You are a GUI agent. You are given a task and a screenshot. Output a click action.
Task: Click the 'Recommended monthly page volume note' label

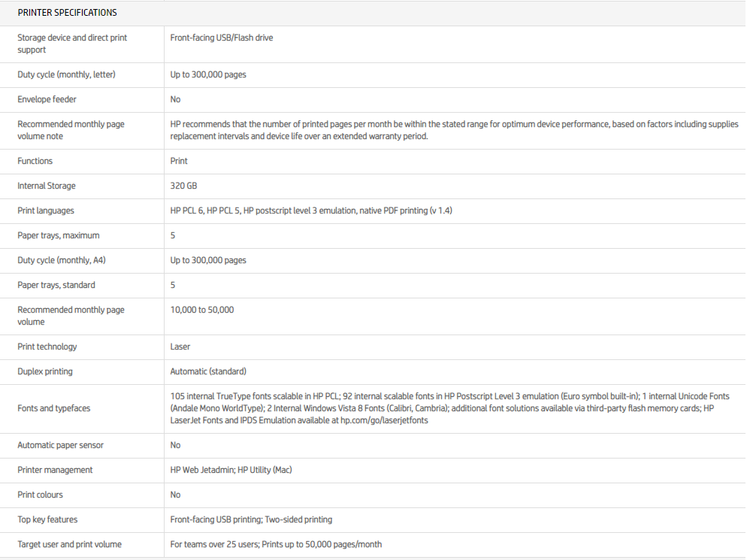tap(71, 130)
